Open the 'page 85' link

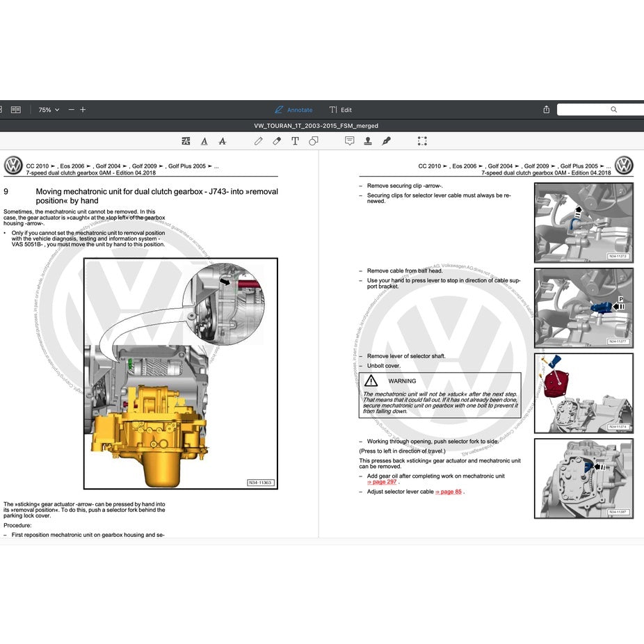tap(448, 492)
